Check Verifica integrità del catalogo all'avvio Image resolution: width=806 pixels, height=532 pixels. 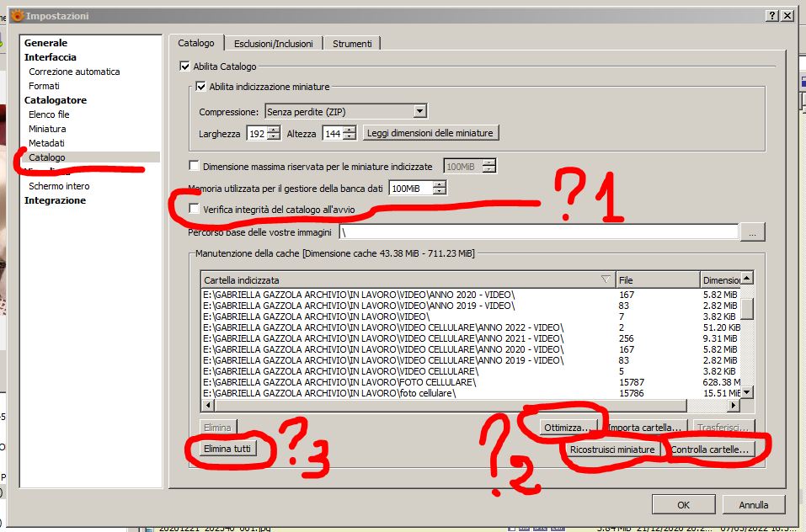[194, 209]
